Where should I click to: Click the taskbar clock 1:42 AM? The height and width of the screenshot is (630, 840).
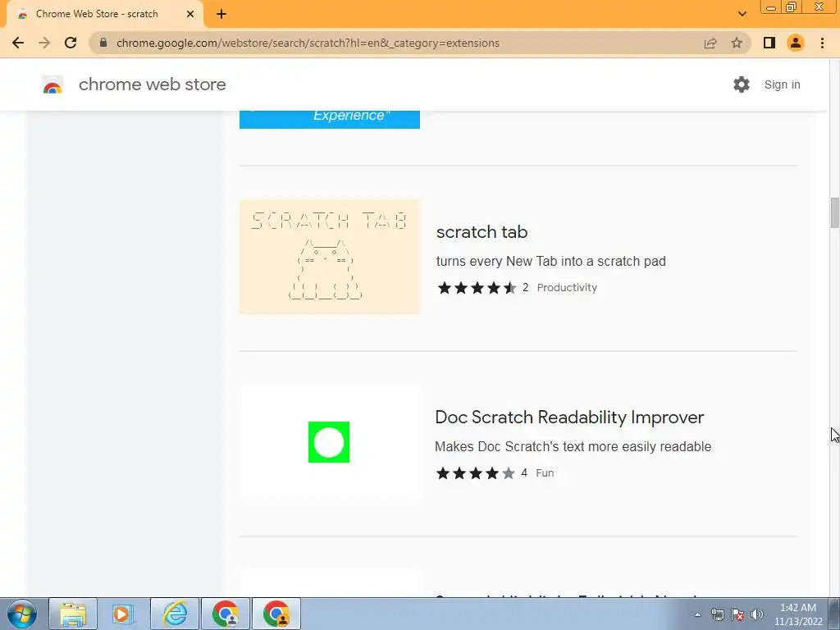(798, 608)
